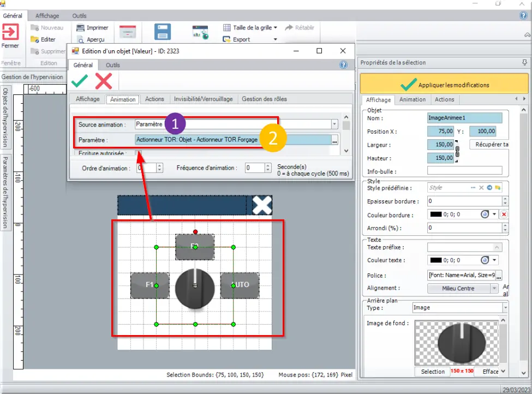This screenshot has width=532, height=394.
Task: Open the Outils tab in the object edition dialog
Action: coord(112,65)
